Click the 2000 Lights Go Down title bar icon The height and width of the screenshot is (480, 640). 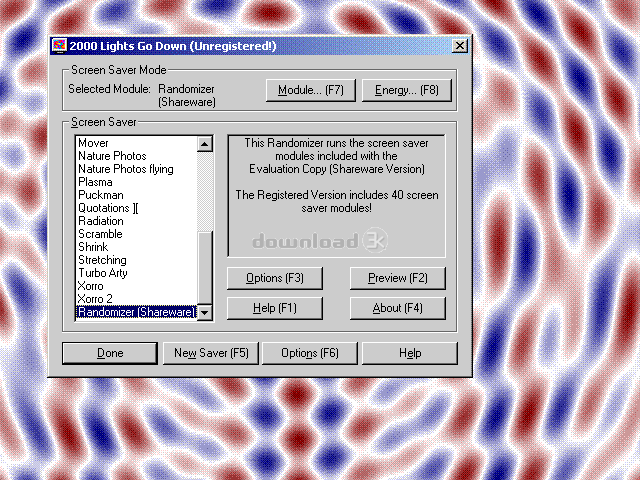(60, 46)
